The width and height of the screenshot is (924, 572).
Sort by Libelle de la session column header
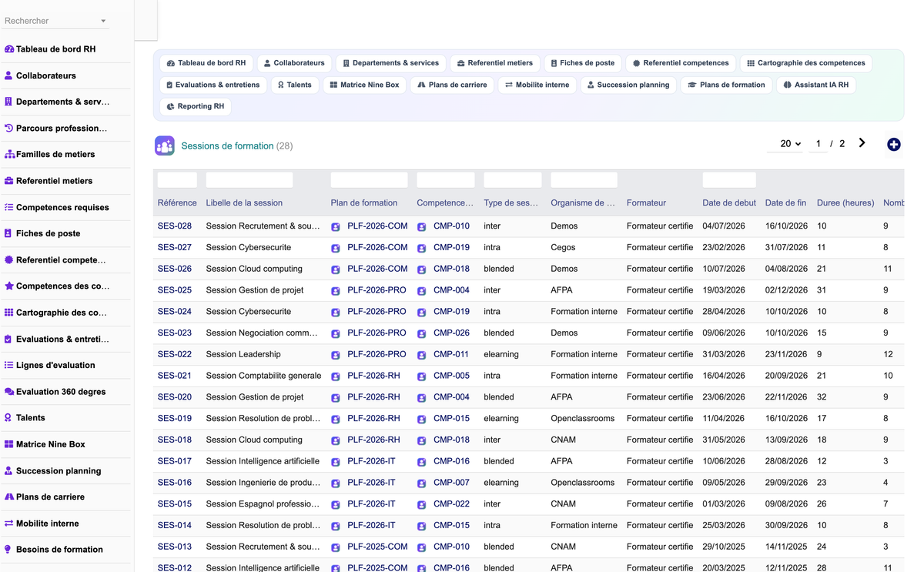click(x=244, y=203)
